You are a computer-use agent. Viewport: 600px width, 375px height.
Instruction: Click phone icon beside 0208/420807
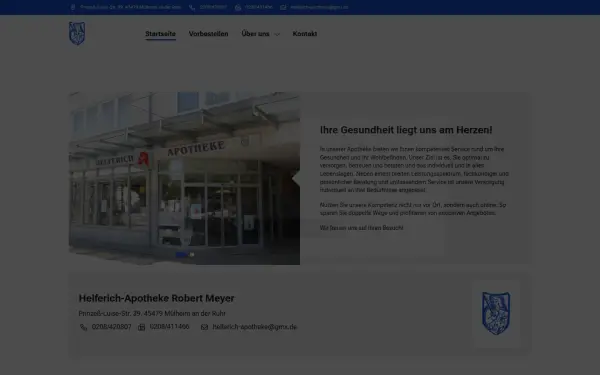click(83, 327)
